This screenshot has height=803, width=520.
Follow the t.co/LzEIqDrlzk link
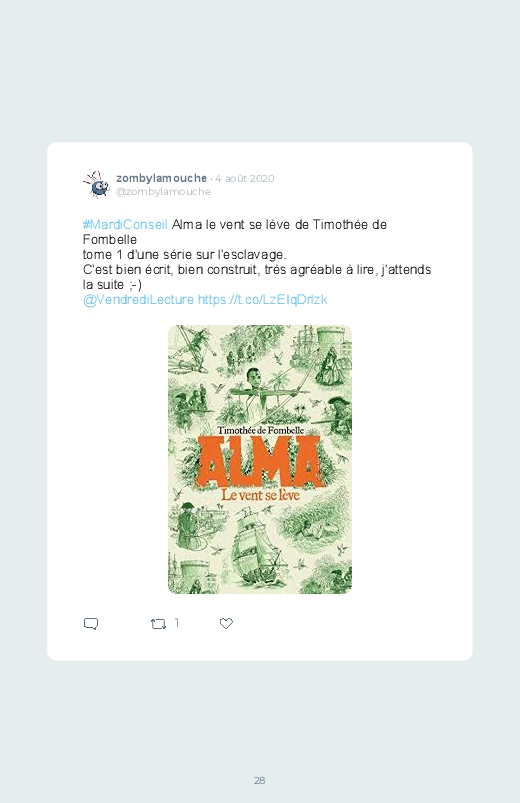point(262,300)
